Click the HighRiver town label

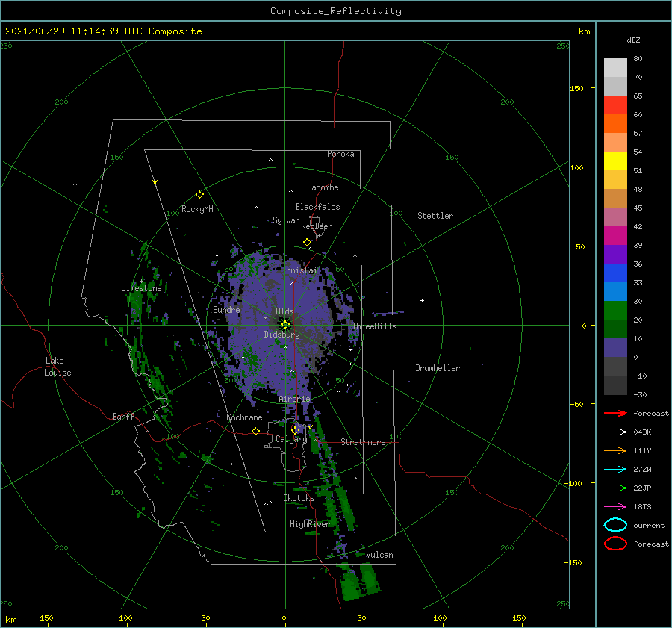[x=309, y=524]
